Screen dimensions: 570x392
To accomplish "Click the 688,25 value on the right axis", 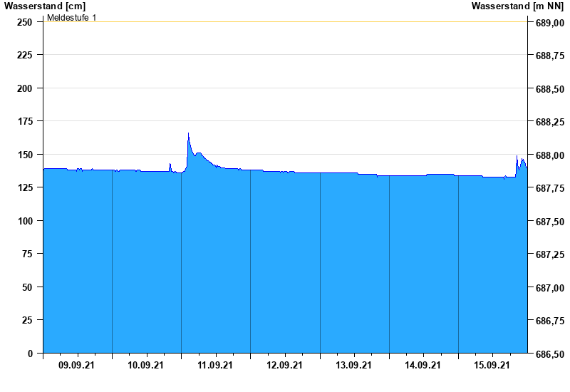I will (x=550, y=122).
